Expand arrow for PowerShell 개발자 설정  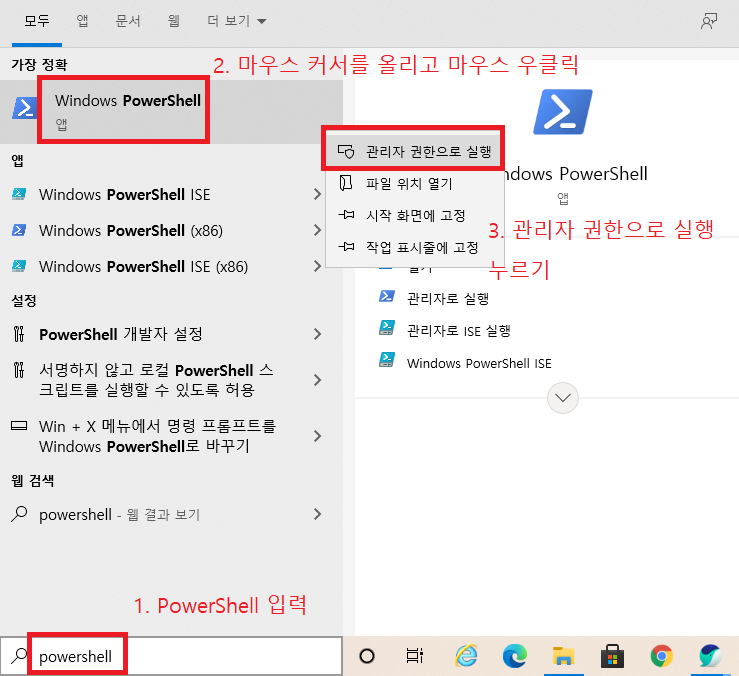pos(318,334)
